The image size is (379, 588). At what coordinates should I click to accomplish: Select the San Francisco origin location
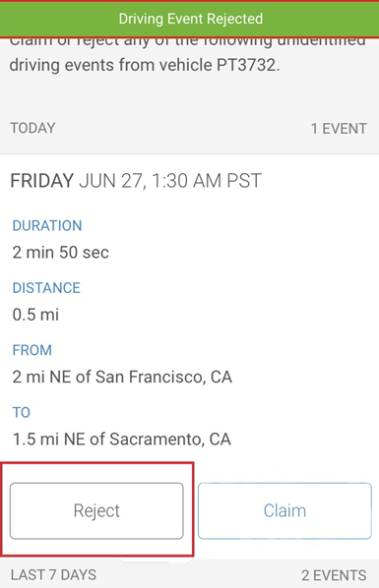[x=122, y=377]
